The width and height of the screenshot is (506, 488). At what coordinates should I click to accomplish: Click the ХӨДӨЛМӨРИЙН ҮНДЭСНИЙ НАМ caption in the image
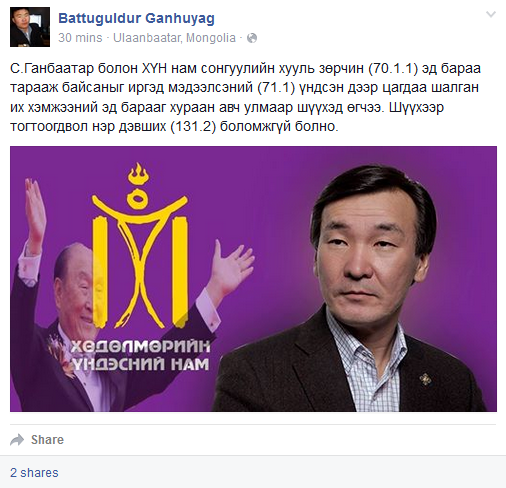point(141,356)
